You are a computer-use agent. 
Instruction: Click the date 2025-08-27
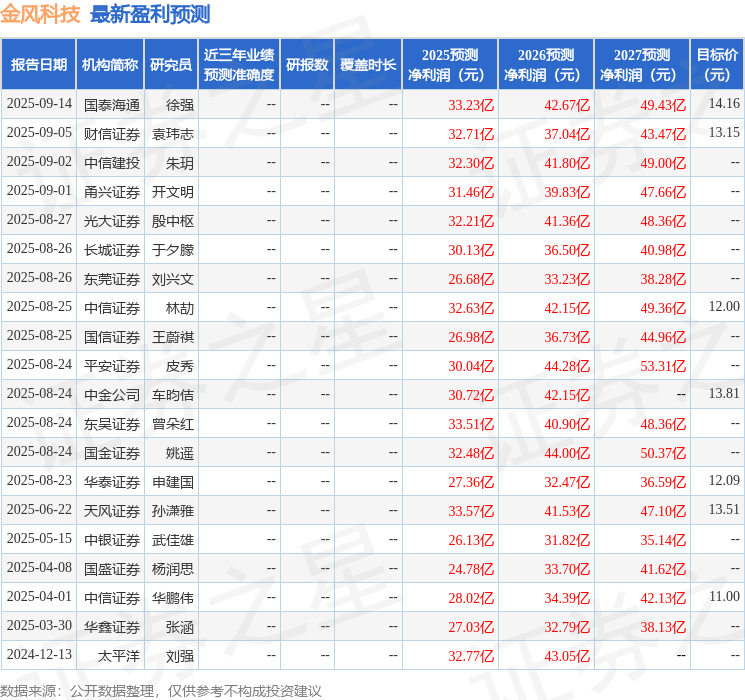[x=39, y=220]
